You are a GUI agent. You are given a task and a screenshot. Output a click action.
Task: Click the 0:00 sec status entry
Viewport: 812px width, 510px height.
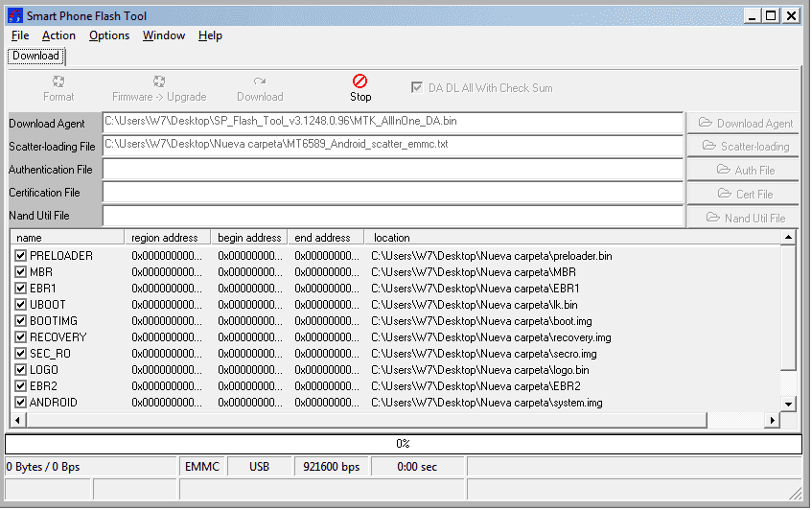pyautogui.click(x=417, y=467)
